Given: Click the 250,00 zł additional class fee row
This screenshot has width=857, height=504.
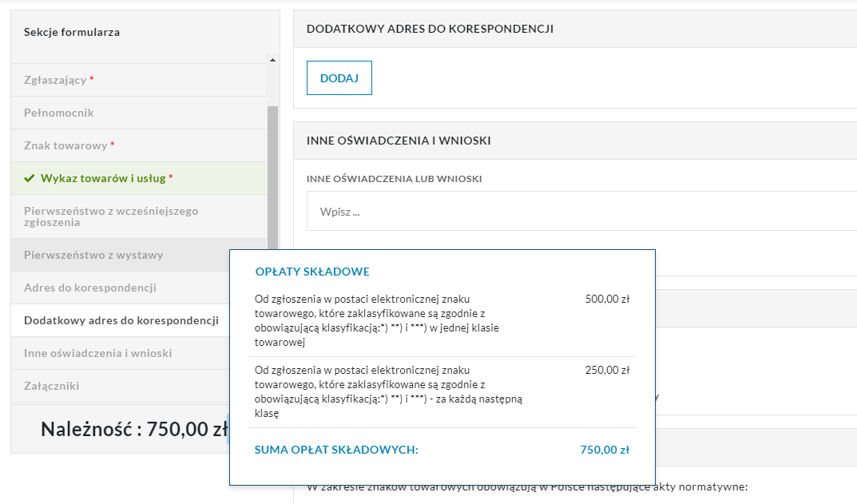Looking at the screenshot, I should coord(442,391).
